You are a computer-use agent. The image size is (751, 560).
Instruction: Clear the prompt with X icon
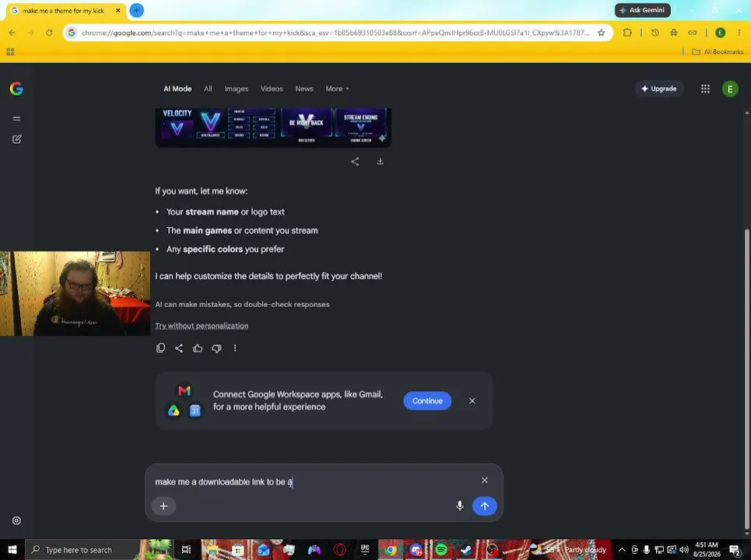click(485, 480)
